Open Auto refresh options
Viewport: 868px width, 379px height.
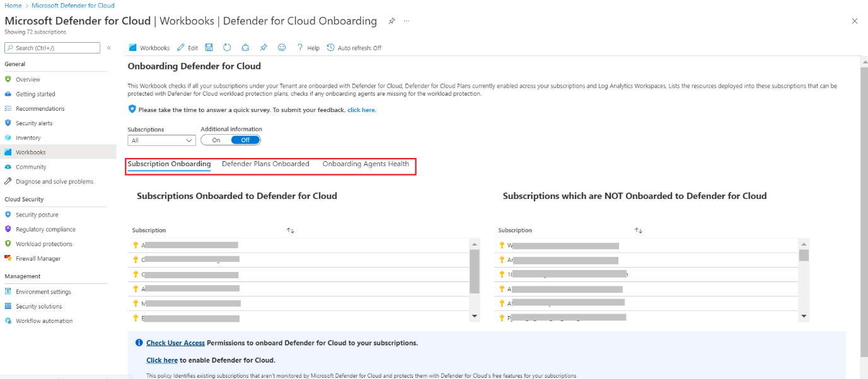(354, 48)
